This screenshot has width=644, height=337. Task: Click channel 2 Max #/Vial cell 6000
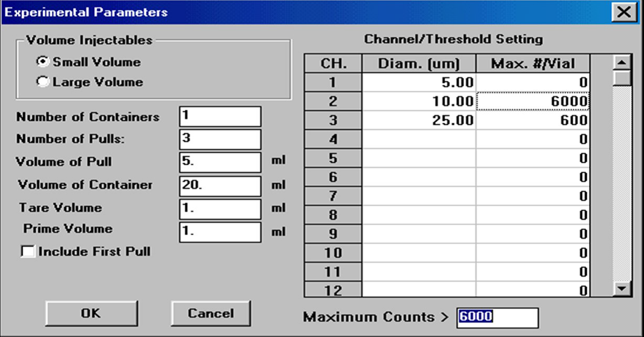pyautogui.click(x=533, y=101)
